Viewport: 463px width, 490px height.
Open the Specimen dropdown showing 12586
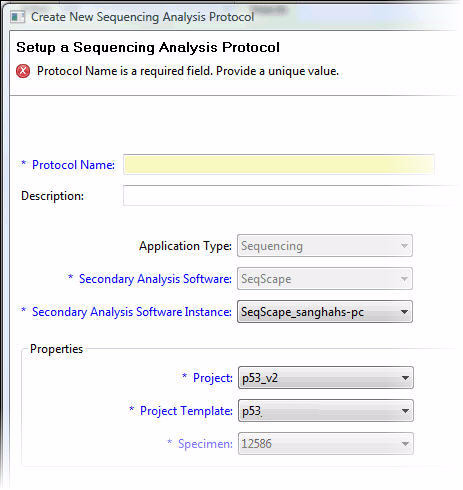coord(326,444)
